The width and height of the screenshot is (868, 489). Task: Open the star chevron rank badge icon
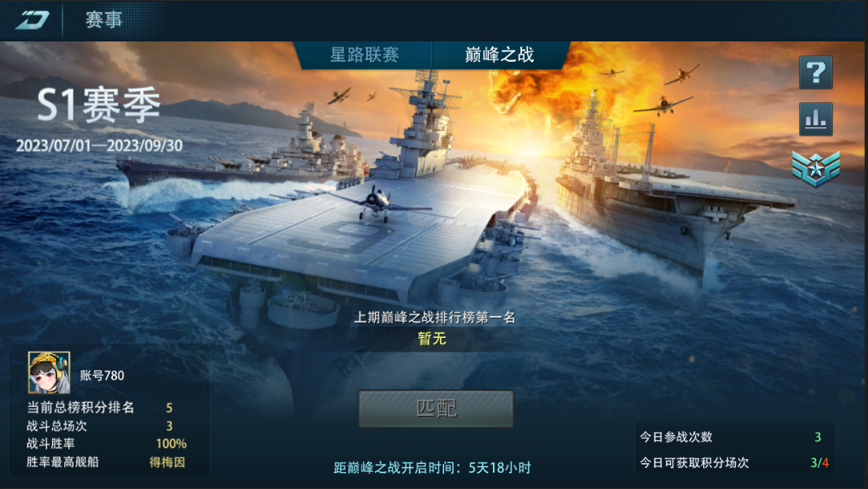click(x=816, y=168)
